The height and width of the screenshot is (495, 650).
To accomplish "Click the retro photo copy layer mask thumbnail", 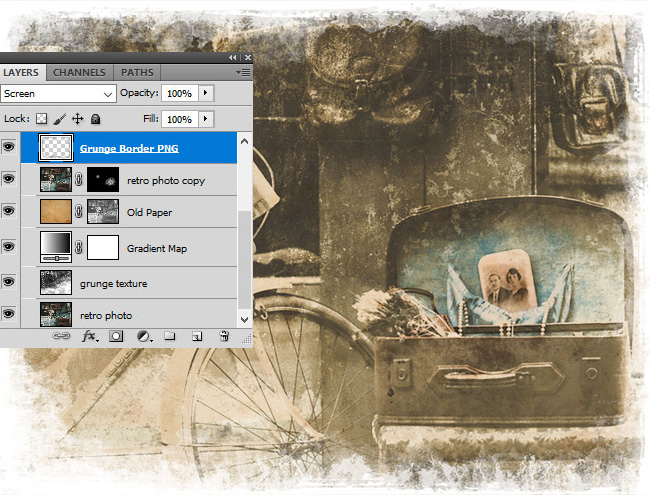I will (103, 181).
